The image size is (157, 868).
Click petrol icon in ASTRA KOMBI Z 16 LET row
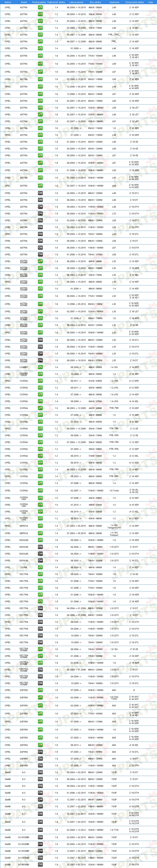pyautogui.click(x=40, y=311)
